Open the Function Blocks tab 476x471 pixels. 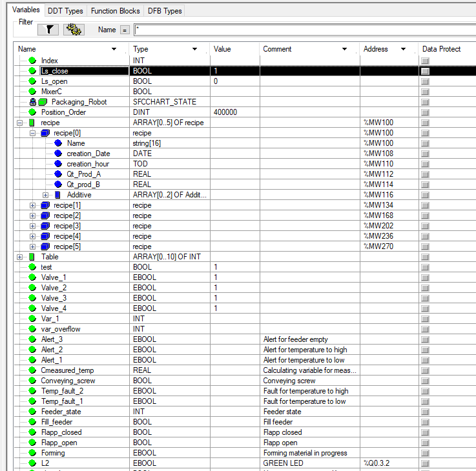[116, 11]
